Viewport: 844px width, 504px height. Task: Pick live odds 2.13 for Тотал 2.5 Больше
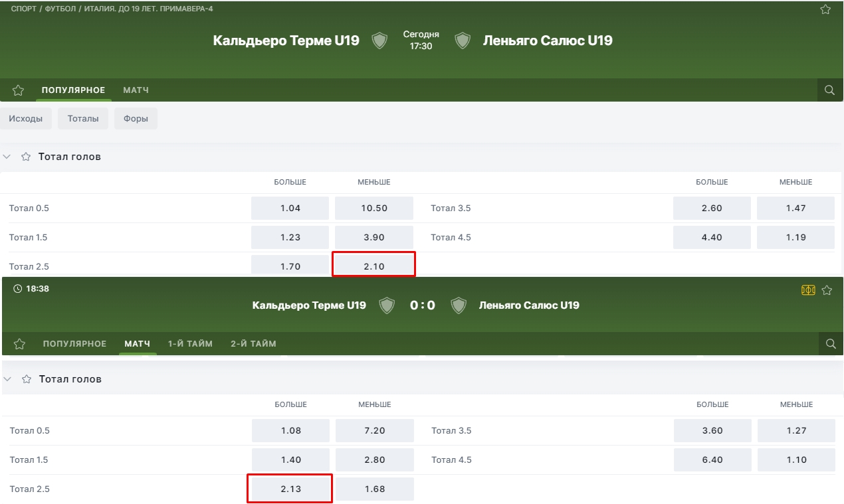pos(291,489)
